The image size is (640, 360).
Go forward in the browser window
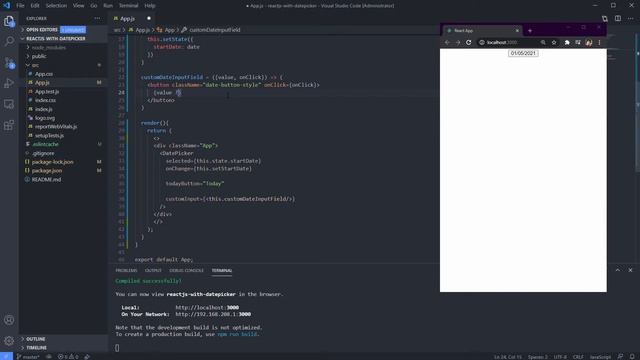[x=458, y=42]
